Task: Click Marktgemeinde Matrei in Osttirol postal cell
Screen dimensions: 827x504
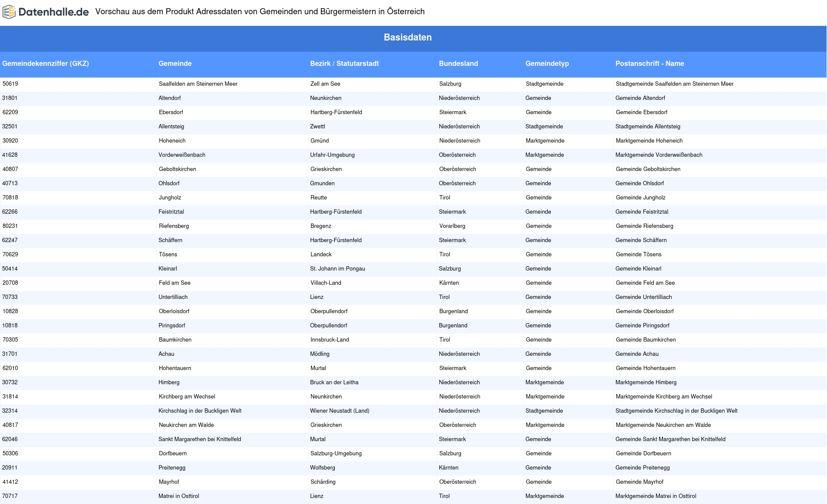Action: [x=720, y=496]
